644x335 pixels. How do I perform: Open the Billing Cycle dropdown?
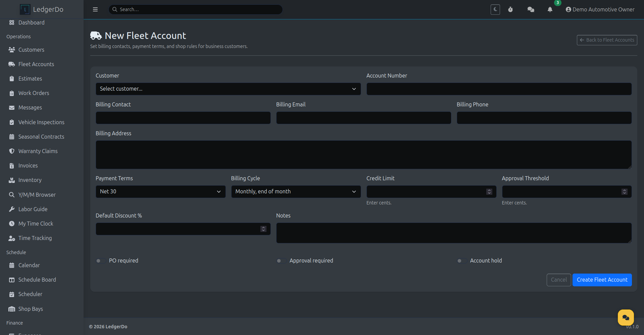296,192
